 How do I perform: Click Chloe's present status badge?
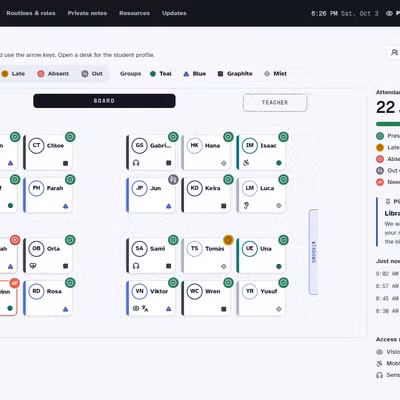pyautogui.click(x=70, y=137)
